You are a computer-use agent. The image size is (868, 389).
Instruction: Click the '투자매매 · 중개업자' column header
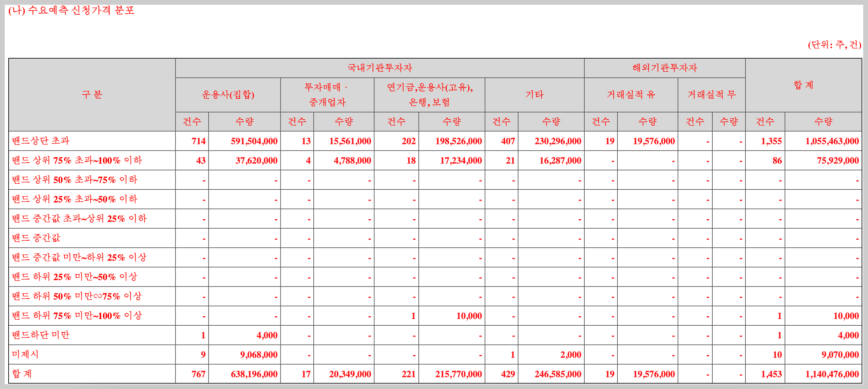coord(327,95)
